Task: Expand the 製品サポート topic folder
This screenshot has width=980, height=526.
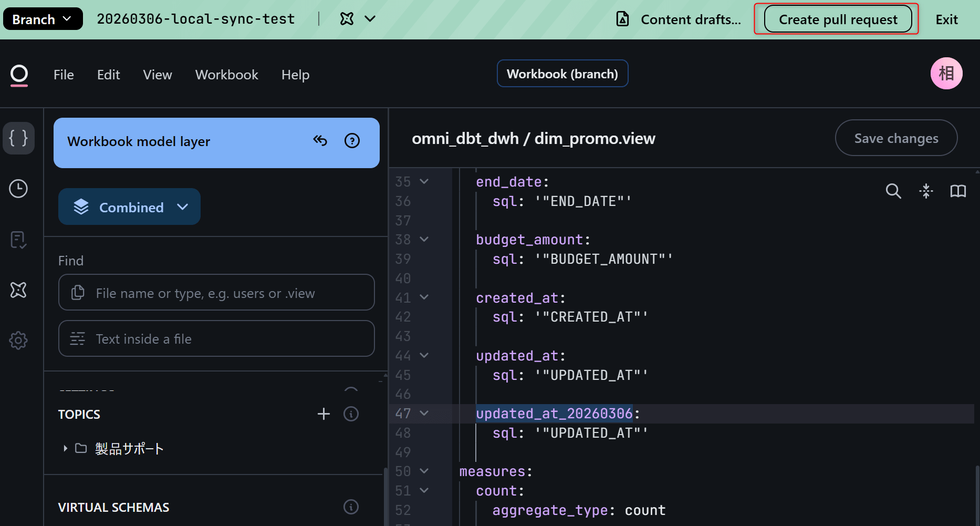Action: pos(65,448)
